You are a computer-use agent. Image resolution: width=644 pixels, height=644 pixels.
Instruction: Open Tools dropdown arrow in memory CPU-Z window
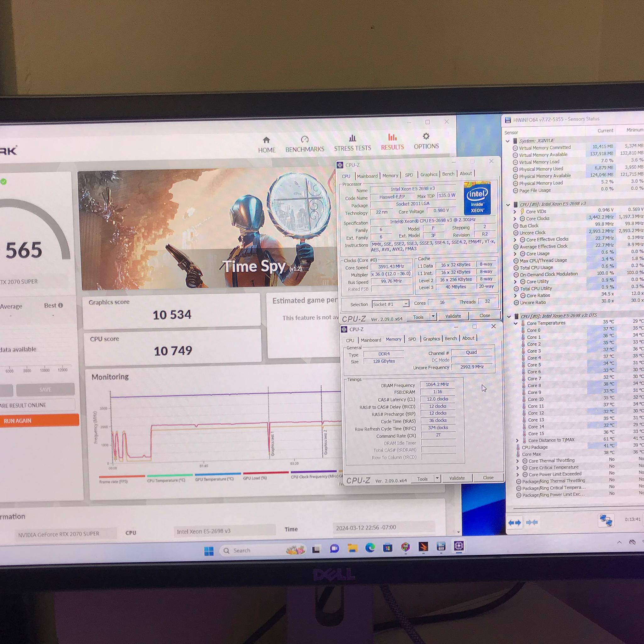pos(437,479)
